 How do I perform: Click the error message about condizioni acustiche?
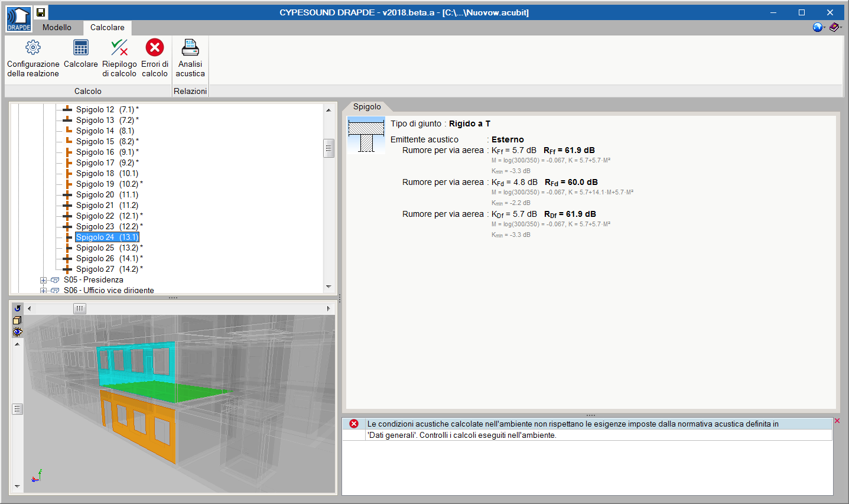pyautogui.click(x=572, y=424)
